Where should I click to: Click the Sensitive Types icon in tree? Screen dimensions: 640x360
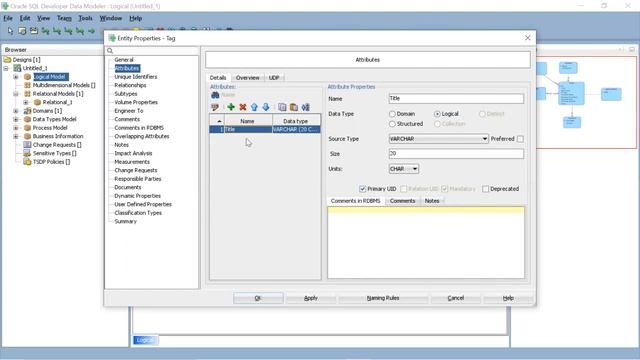coord(27,153)
